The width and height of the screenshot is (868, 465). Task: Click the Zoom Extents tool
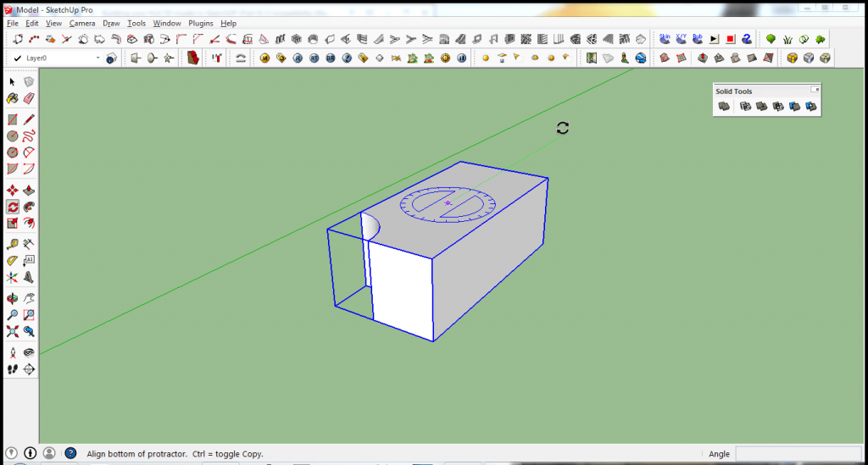pyautogui.click(x=12, y=332)
